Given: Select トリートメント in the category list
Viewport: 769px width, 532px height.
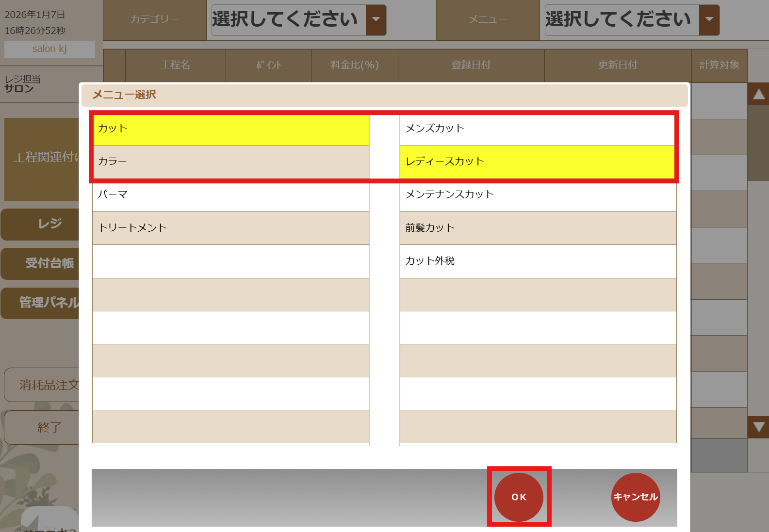Looking at the screenshot, I should pos(230,228).
